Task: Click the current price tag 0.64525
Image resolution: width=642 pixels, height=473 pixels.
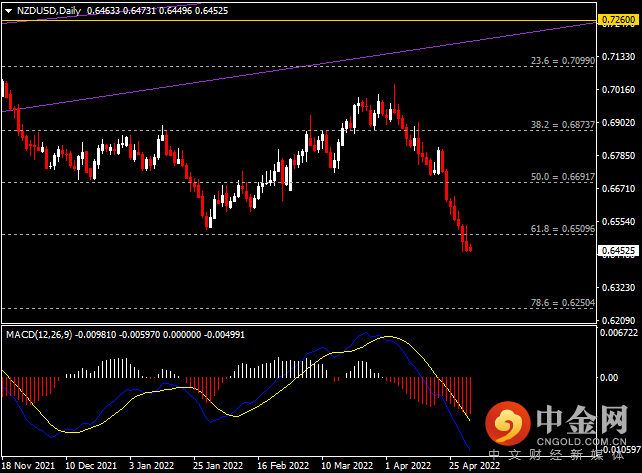Action: pyautogui.click(x=618, y=251)
